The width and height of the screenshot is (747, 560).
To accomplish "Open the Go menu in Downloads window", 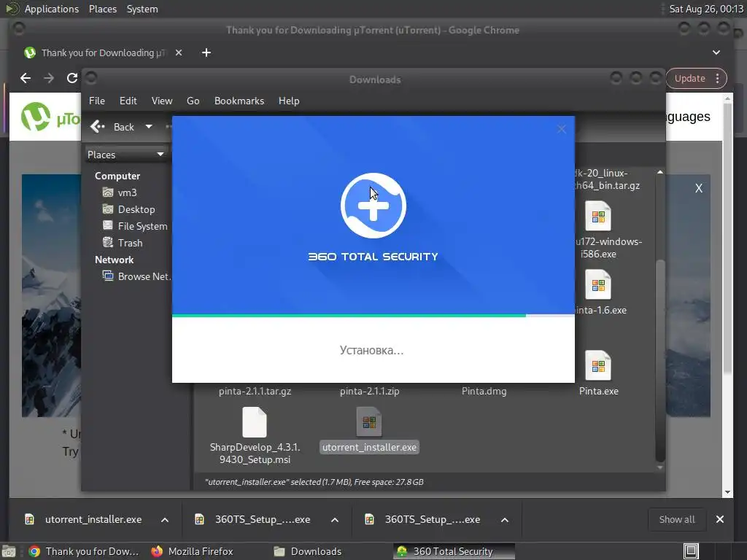I will [193, 101].
